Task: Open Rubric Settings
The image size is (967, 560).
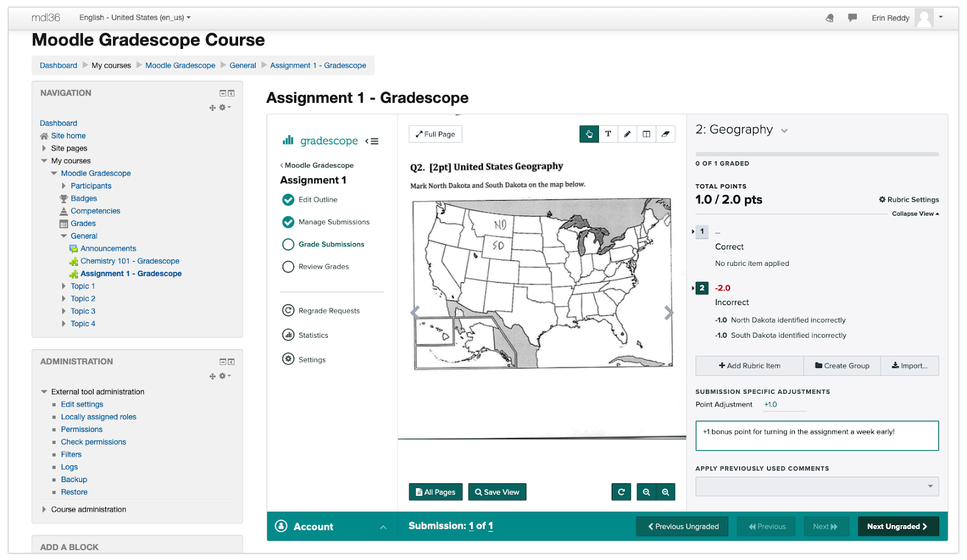Action: (909, 200)
